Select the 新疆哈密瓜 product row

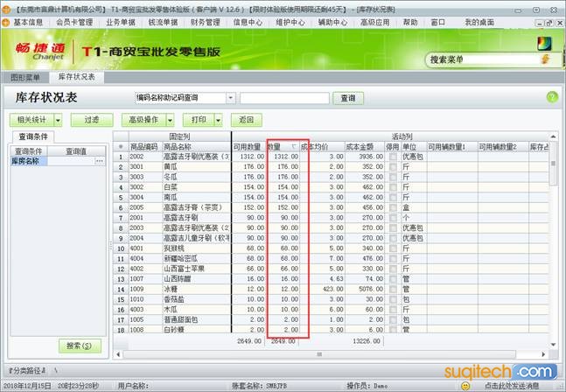tap(331, 259)
